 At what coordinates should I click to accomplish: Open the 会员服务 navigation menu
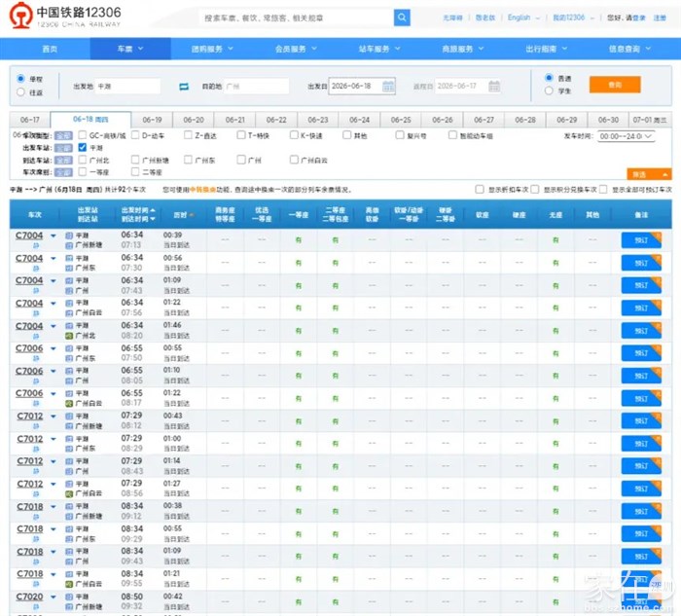point(296,49)
